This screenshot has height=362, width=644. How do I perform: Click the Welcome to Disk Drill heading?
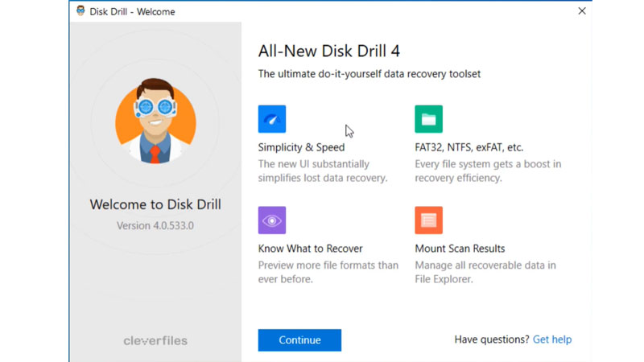click(x=155, y=204)
